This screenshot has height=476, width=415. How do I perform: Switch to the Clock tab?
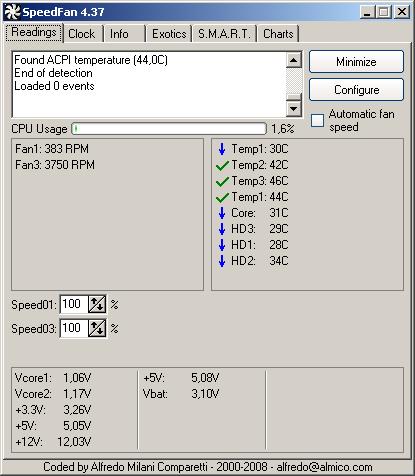point(83,34)
